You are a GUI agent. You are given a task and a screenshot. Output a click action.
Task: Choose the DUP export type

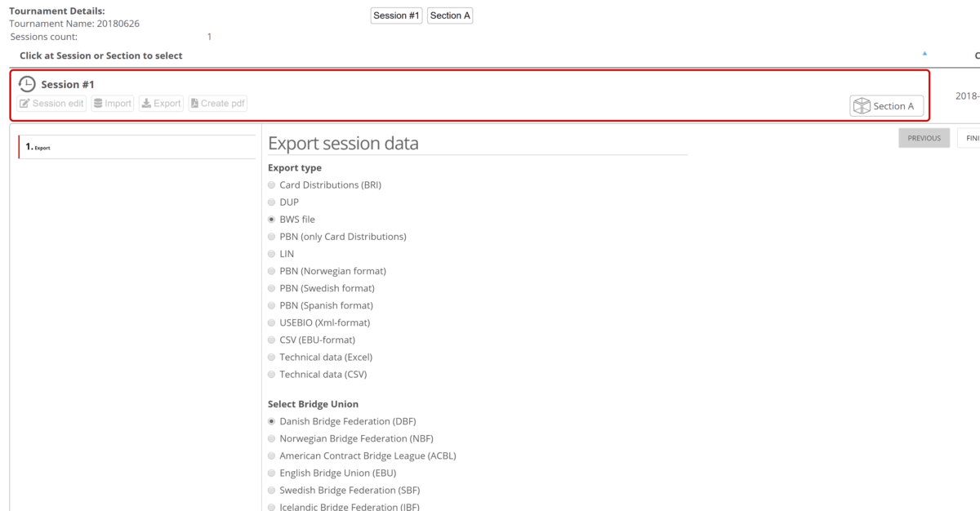272,202
